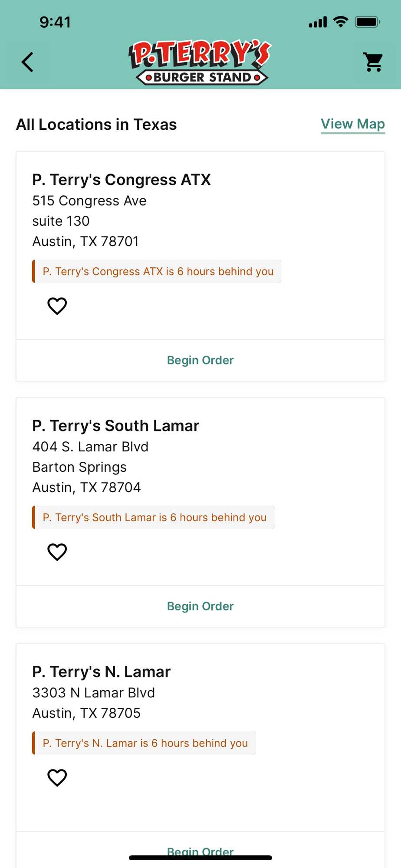Favorite the Congress ATX location heart
The image size is (401, 868).
tap(57, 306)
